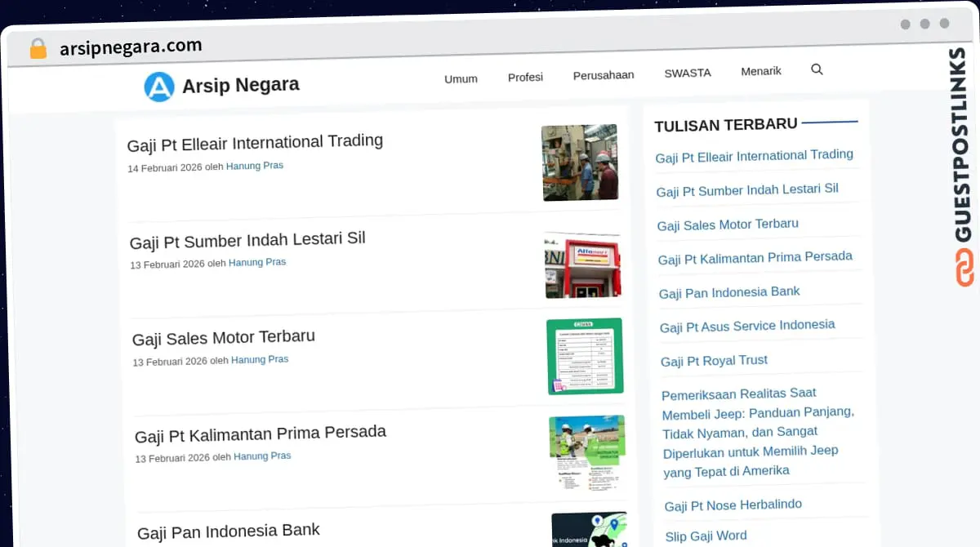Viewport: 980px width, 547px height.
Task: Click Gaji Pt Asus Service Indonesia sidebar link
Action: [x=746, y=326]
